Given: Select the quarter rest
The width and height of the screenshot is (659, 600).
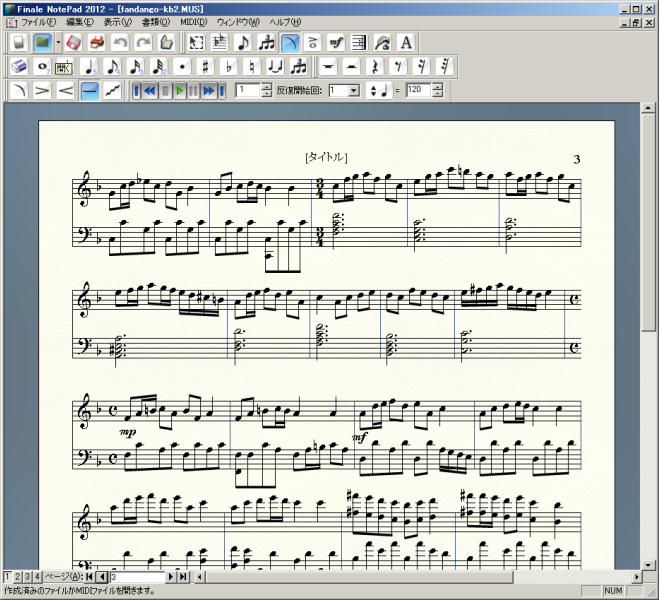Looking at the screenshot, I should tap(375, 66).
